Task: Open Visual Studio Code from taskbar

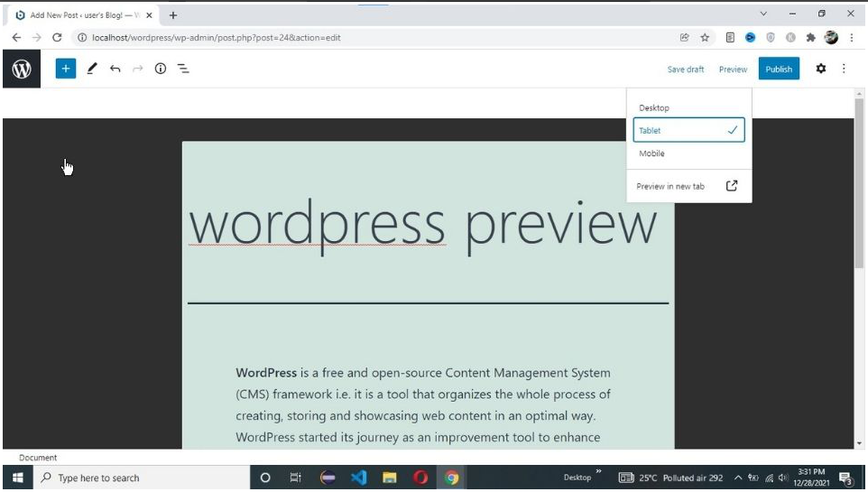Action: pyautogui.click(x=359, y=478)
